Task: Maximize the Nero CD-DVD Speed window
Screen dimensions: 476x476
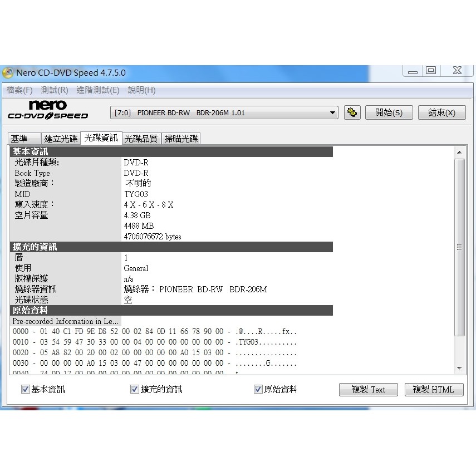Action: [x=431, y=71]
